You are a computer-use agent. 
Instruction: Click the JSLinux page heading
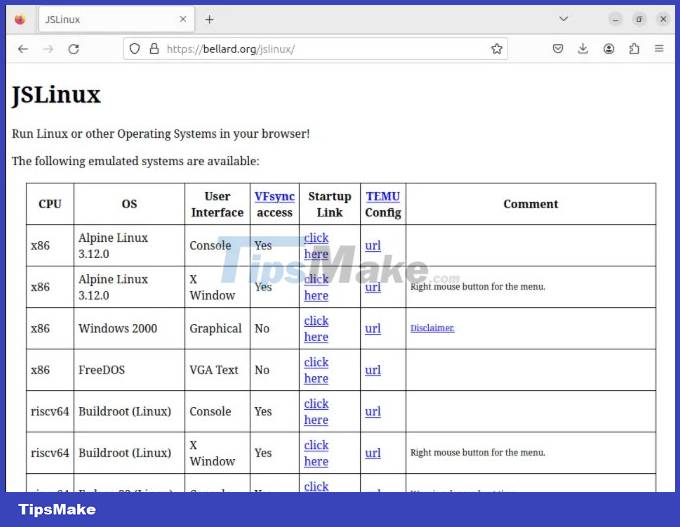56,95
